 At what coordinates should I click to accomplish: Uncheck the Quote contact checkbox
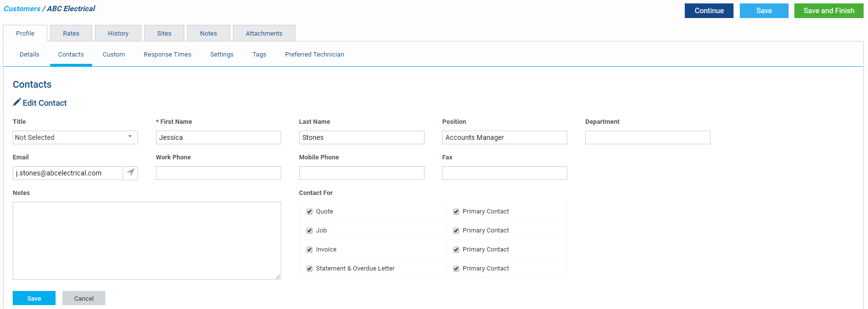(x=309, y=212)
